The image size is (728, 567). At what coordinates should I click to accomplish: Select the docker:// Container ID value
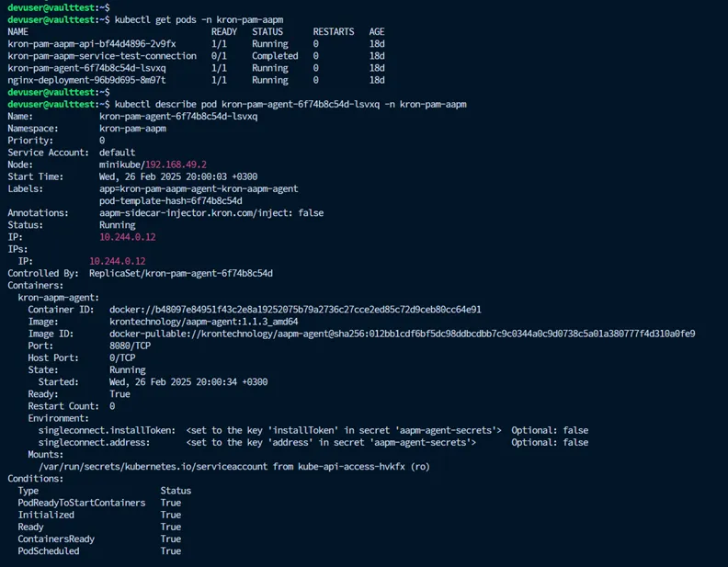[295, 310]
